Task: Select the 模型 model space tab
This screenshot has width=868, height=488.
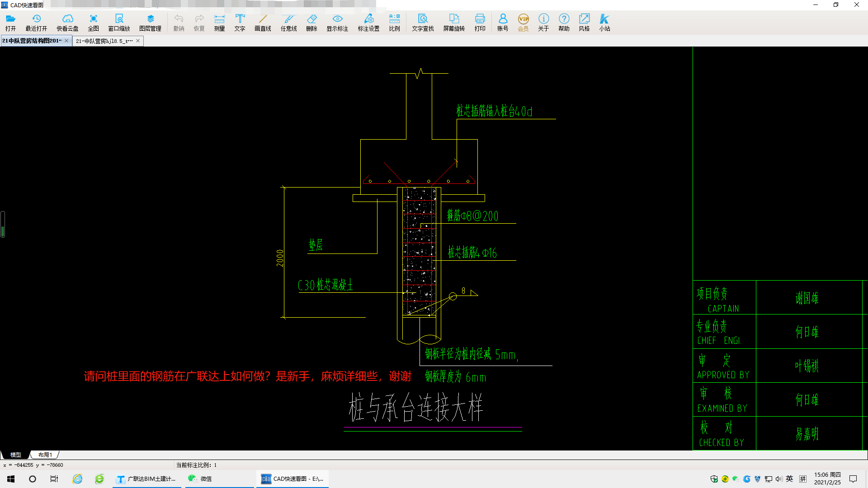Action: [16, 455]
